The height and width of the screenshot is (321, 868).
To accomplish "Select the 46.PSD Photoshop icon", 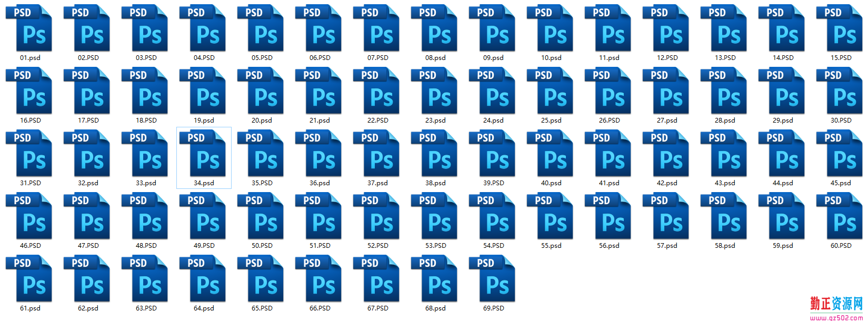I will click(29, 216).
